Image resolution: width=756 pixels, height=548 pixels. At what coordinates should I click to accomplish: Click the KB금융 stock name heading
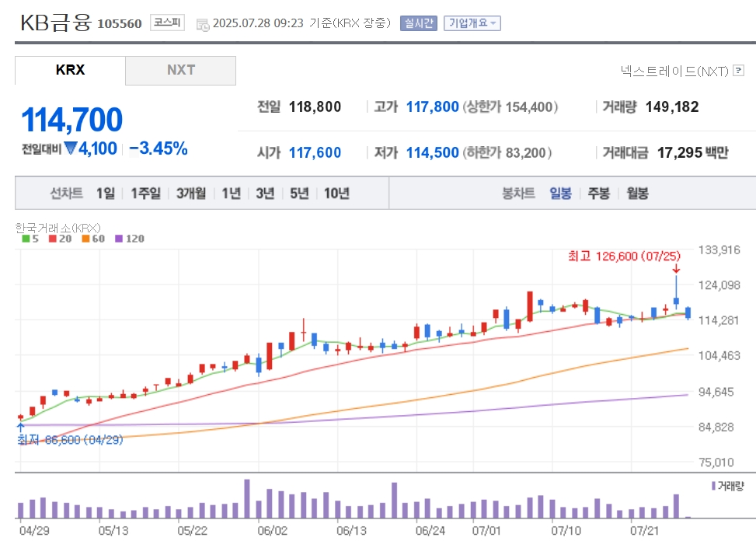pos(56,23)
